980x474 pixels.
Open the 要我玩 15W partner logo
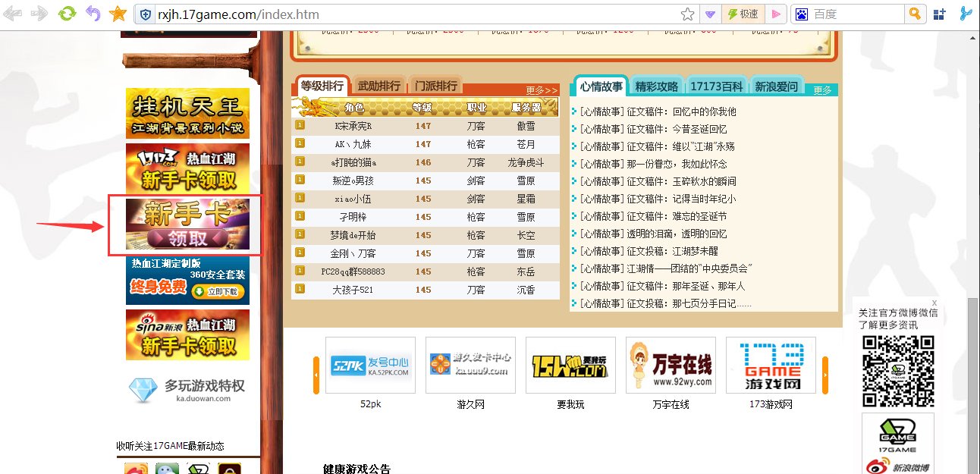pos(570,366)
